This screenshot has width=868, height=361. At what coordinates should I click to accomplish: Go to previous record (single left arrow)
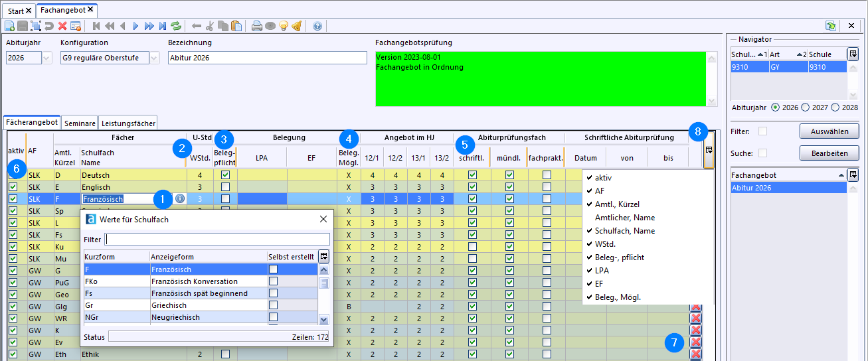tap(123, 26)
